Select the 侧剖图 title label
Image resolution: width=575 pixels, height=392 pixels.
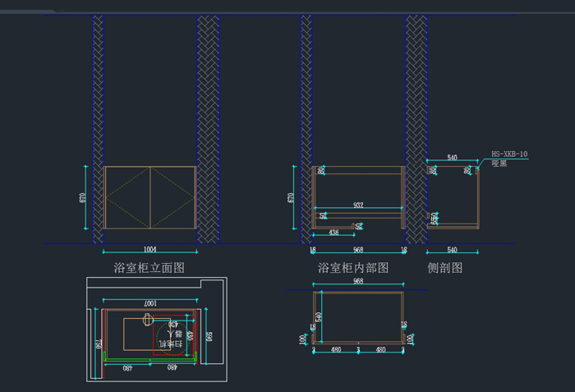click(x=445, y=268)
